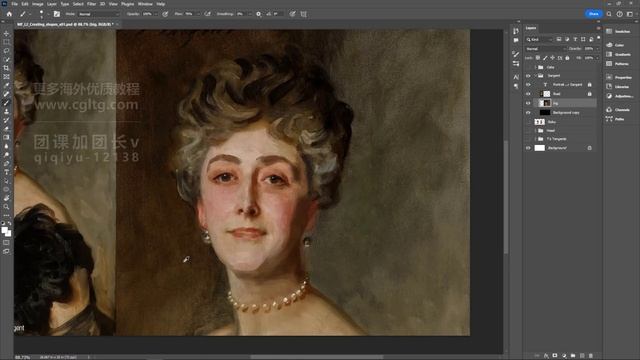Collapse the Sargent layer group
Screen dimensions: 640x360
pos(536,76)
